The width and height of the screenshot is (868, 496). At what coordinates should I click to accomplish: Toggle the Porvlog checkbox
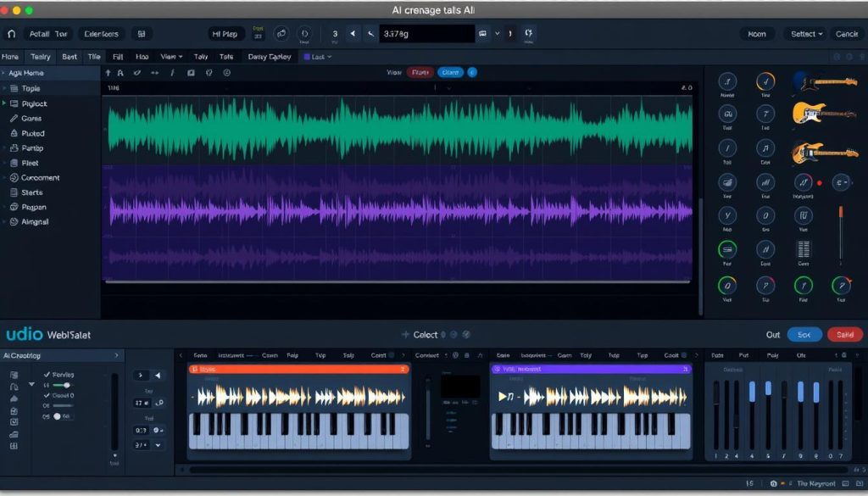point(47,375)
